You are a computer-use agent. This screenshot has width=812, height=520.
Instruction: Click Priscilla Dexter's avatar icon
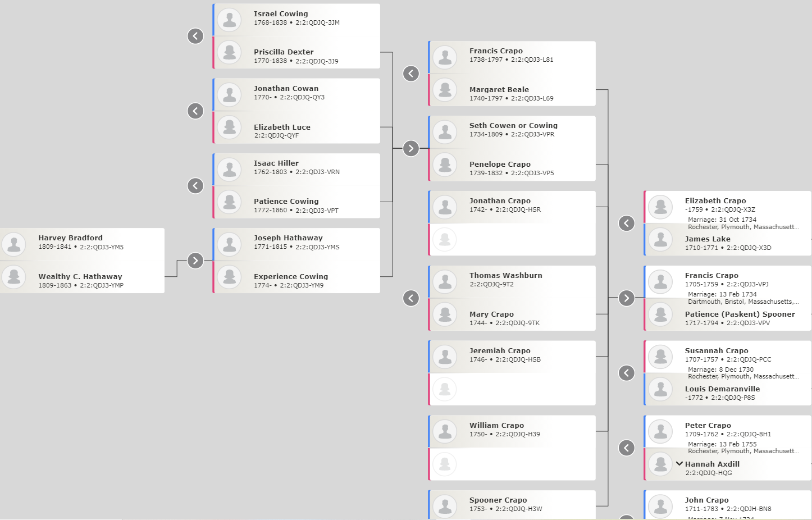[229, 52]
